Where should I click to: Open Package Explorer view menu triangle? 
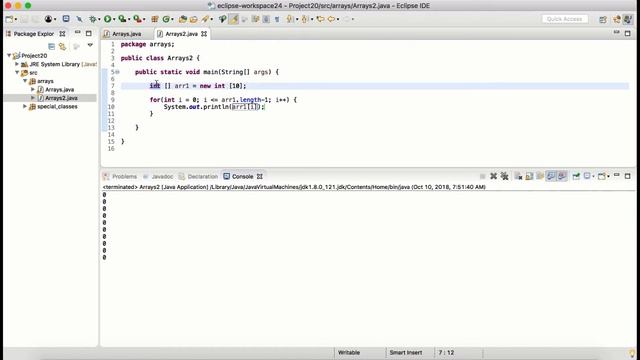click(x=90, y=45)
